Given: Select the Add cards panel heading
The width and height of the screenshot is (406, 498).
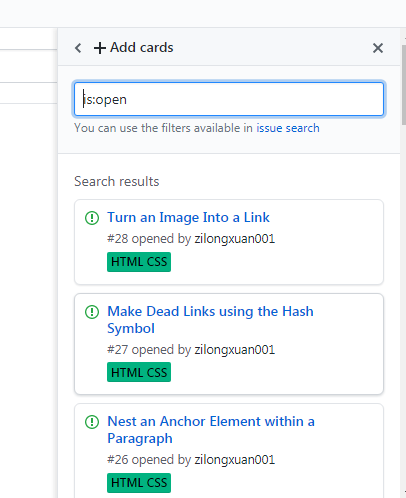Looking at the screenshot, I should click(142, 48).
